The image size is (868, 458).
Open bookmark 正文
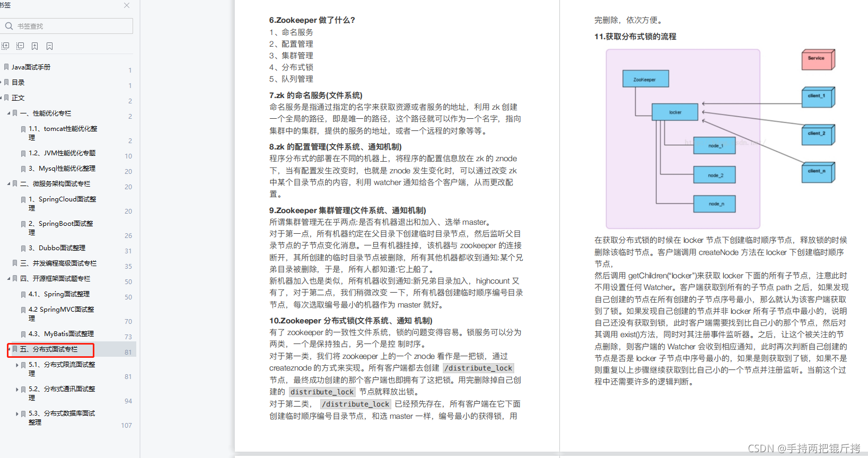click(18, 98)
